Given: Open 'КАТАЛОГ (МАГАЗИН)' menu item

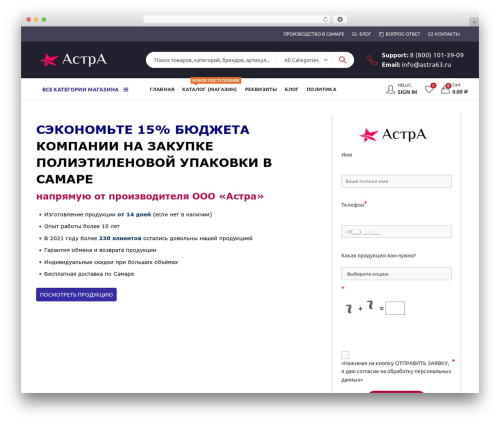Looking at the screenshot, I should pos(209,89).
